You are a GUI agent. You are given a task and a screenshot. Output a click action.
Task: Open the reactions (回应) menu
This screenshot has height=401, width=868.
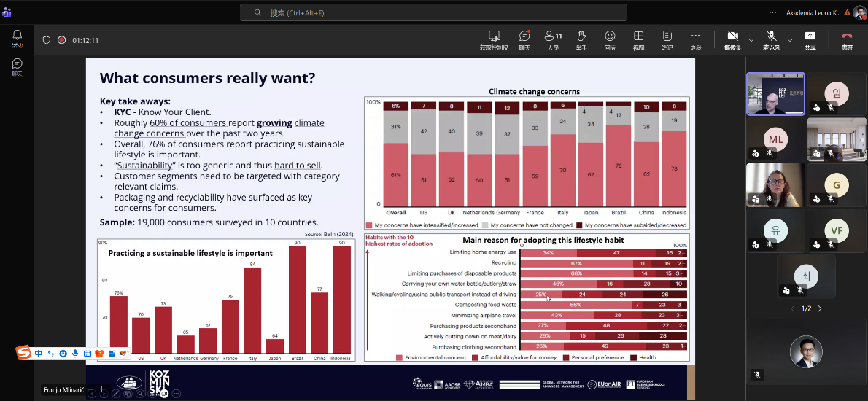pos(610,40)
